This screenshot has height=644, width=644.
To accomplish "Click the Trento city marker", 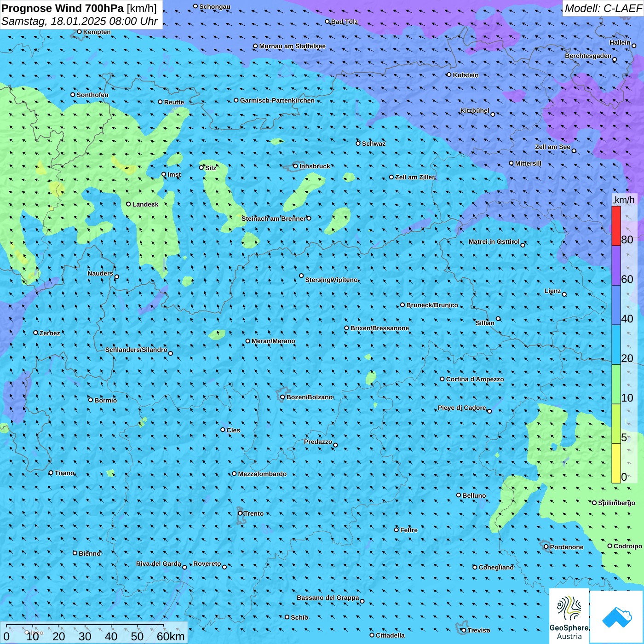I will tap(240, 513).
